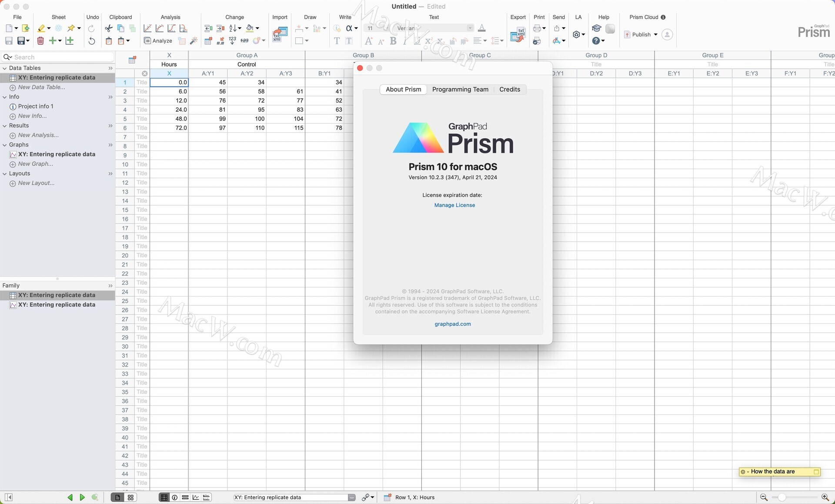This screenshot has height=504, width=835.
Task: Click the Paste clipboard icon
Action: 109,41
